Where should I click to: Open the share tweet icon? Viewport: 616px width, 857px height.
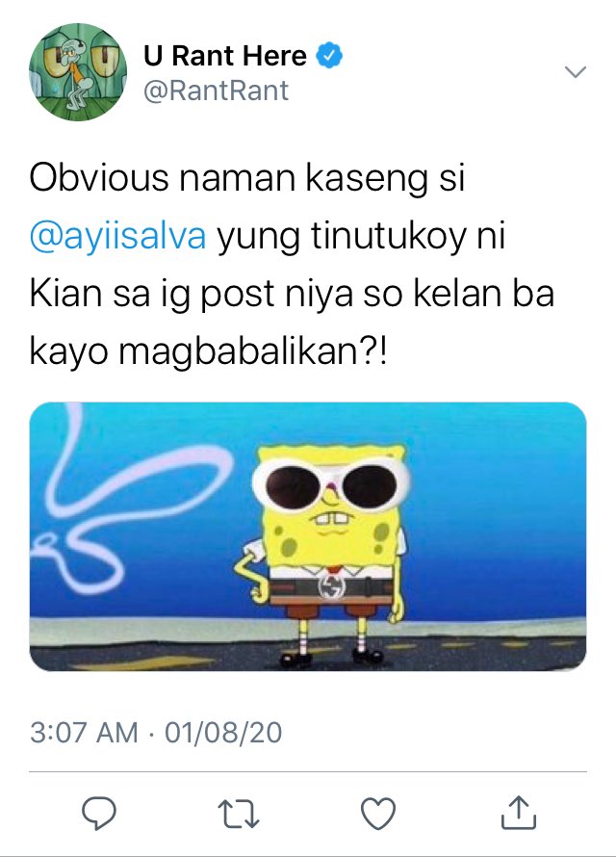tap(518, 812)
